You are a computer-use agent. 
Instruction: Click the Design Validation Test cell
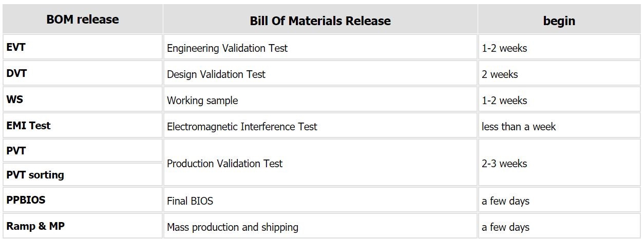pos(216,74)
